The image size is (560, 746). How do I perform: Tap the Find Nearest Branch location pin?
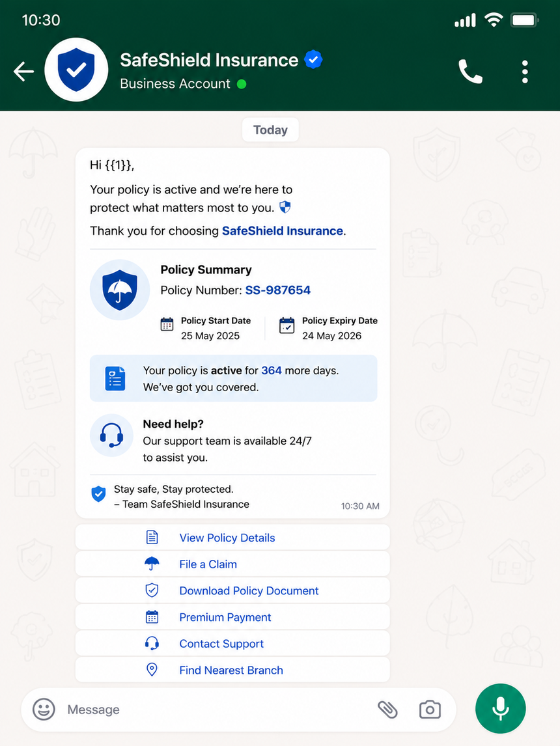click(152, 669)
